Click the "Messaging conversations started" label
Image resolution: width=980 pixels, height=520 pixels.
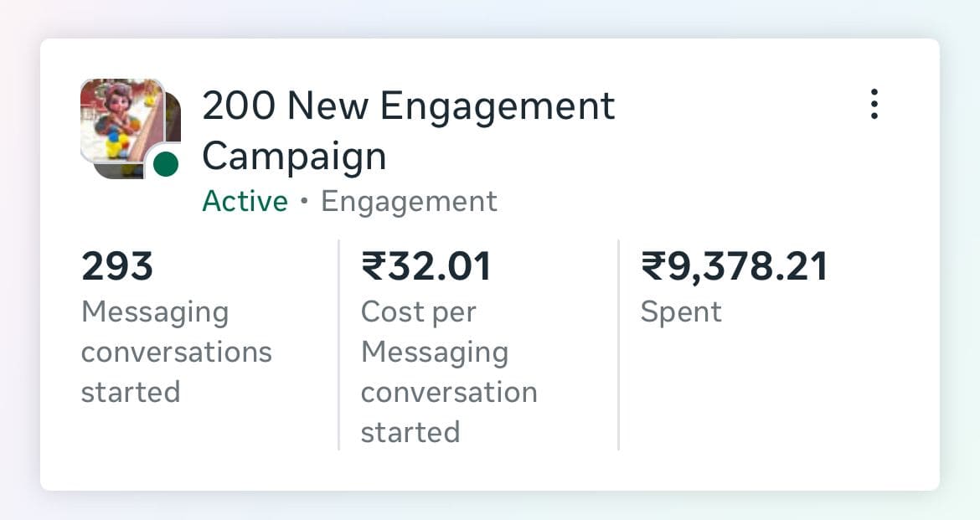point(176,352)
